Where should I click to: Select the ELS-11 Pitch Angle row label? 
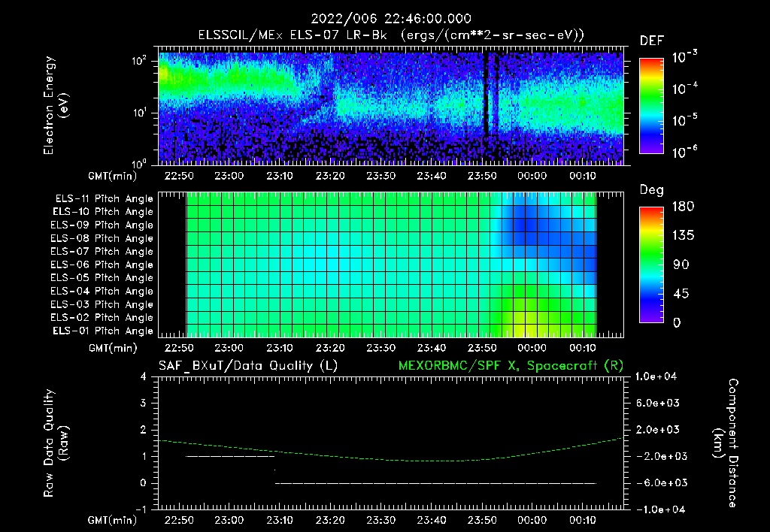[104, 199]
